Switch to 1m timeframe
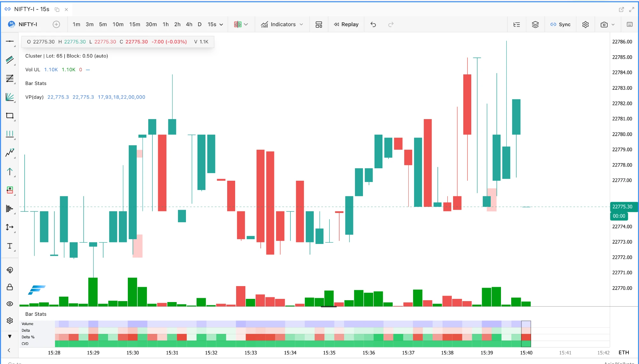The width and height of the screenshot is (639, 364). [x=76, y=24]
